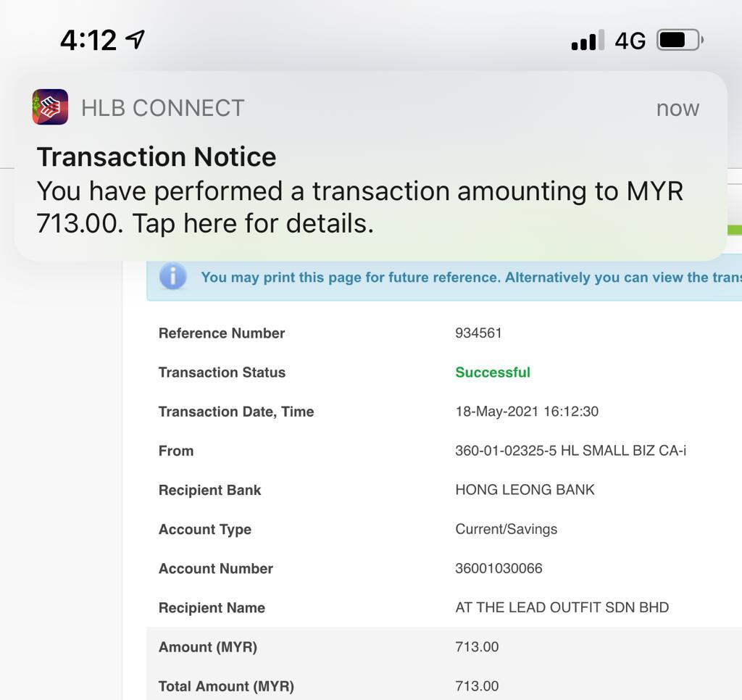
Task: Tap the battery indicator icon
Action: [680, 40]
